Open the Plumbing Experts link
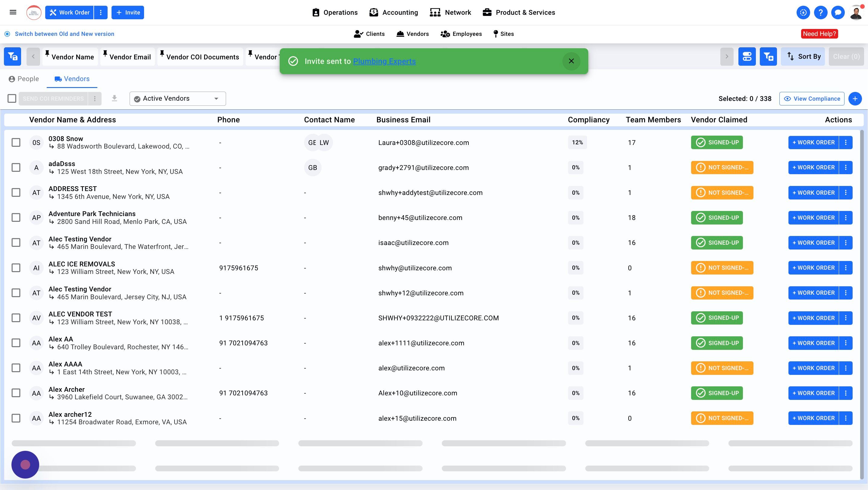868x490 pixels. [384, 61]
